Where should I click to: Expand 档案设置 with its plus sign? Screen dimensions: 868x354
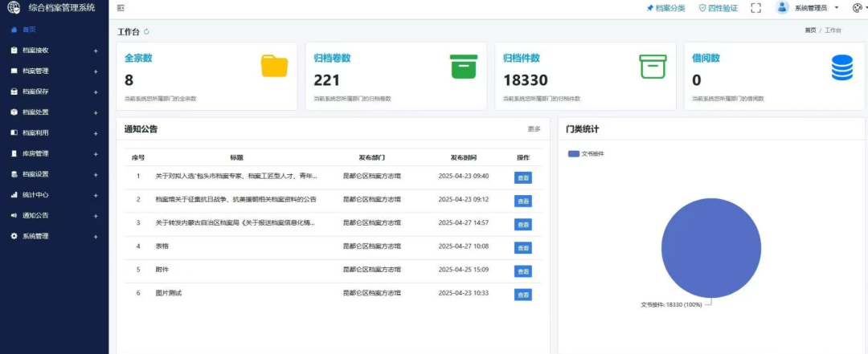click(96, 175)
